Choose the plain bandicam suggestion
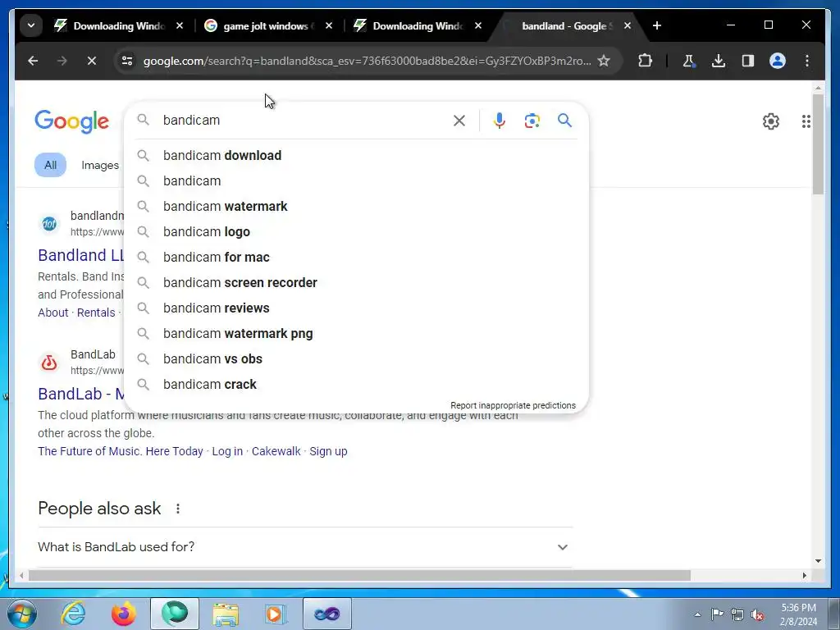This screenshot has height=630, width=840. 356,181
